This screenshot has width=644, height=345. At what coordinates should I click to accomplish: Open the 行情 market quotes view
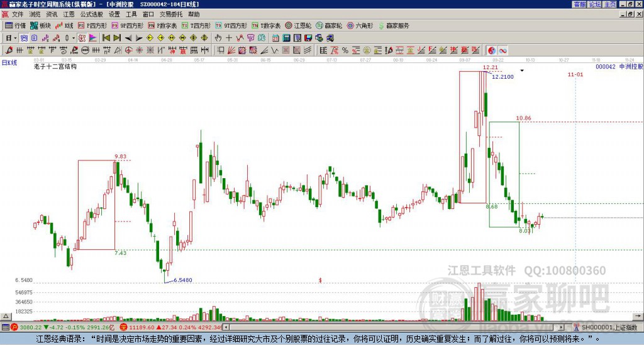(x=16, y=26)
